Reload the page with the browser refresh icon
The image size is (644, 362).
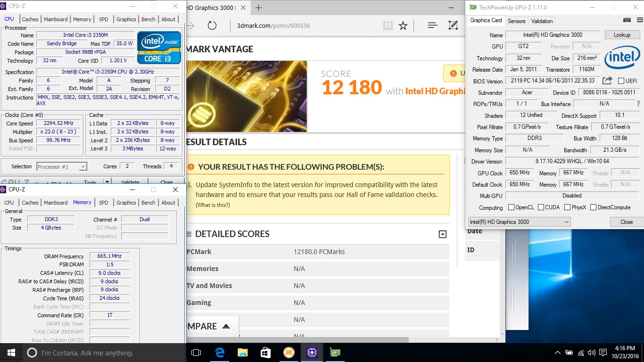click(x=212, y=25)
